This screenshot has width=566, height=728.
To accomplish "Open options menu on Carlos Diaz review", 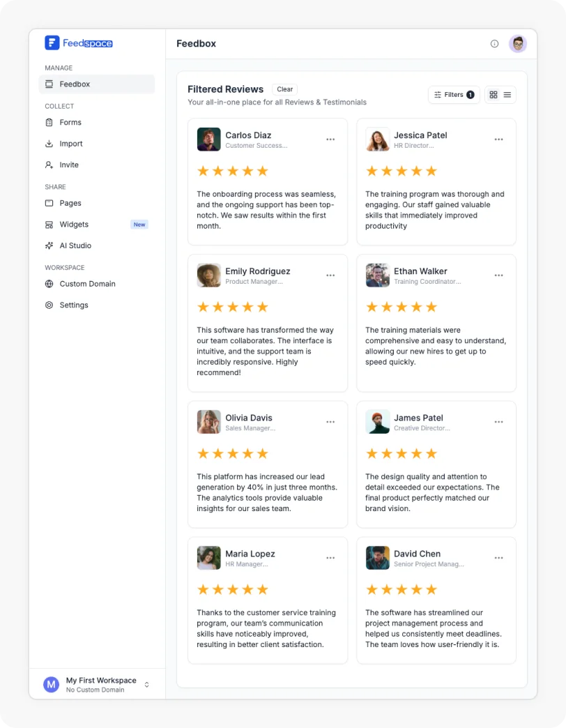I will click(x=330, y=139).
